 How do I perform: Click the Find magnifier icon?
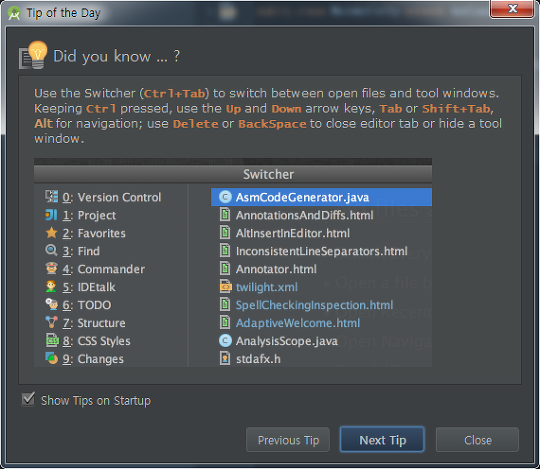(x=51, y=250)
